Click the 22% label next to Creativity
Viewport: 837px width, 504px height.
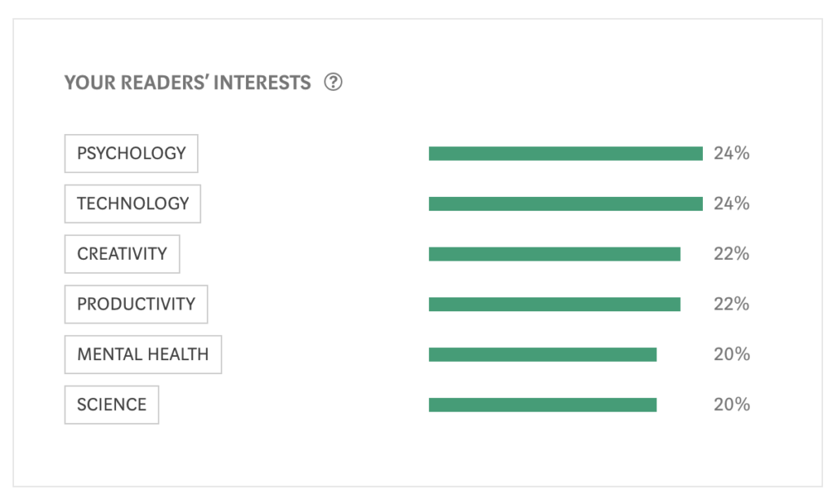732,254
